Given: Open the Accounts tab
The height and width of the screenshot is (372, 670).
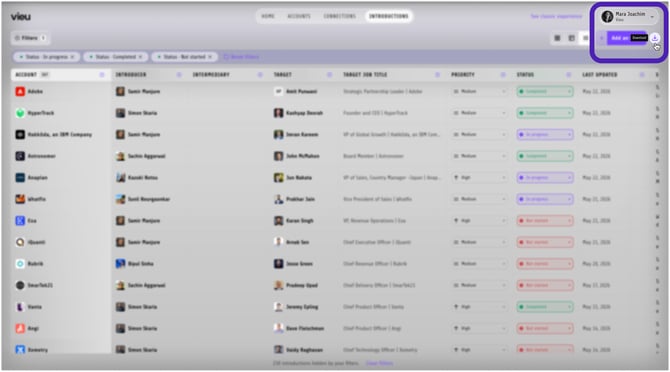Looking at the screenshot, I should tap(299, 16).
